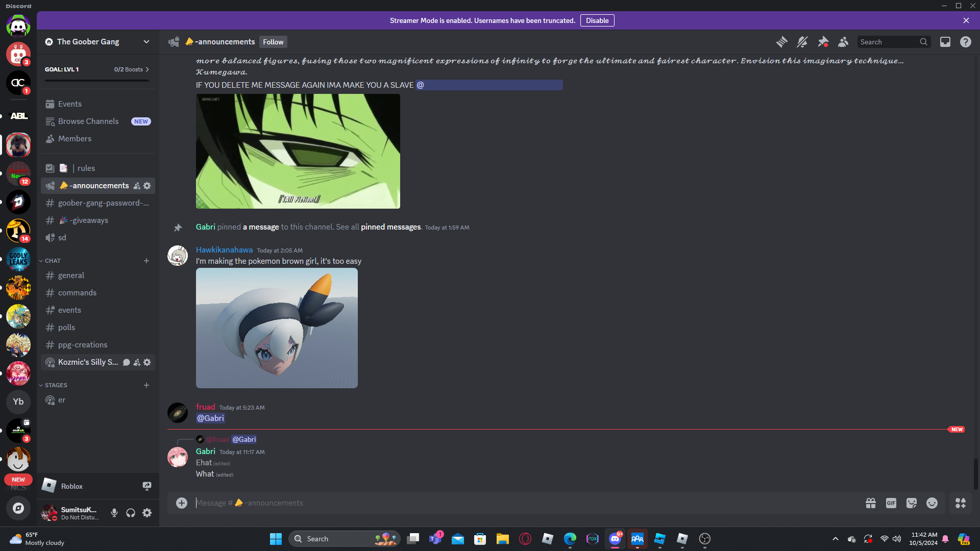Image resolution: width=980 pixels, height=551 pixels.
Task: Open the Inbox icon in header
Action: click(945, 42)
